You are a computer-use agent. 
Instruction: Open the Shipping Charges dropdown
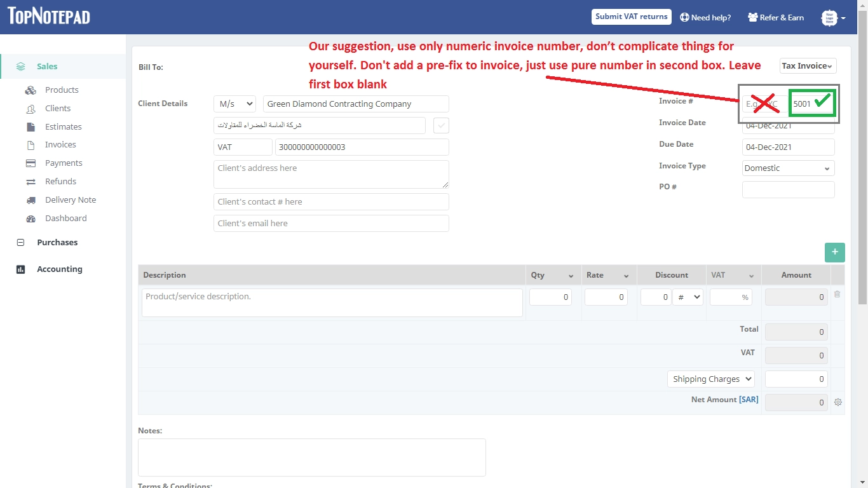pos(710,379)
